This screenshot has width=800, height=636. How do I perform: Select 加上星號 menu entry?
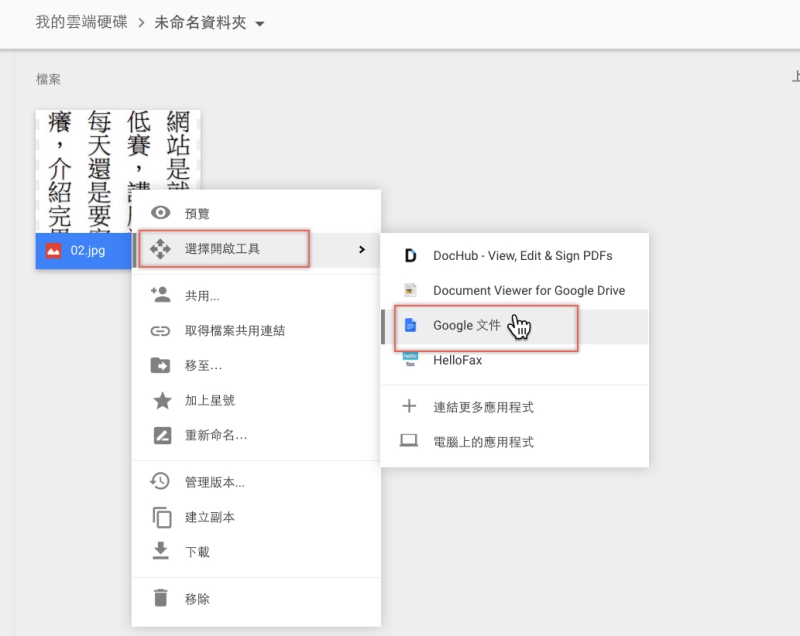pyautogui.click(x=256, y=400)
